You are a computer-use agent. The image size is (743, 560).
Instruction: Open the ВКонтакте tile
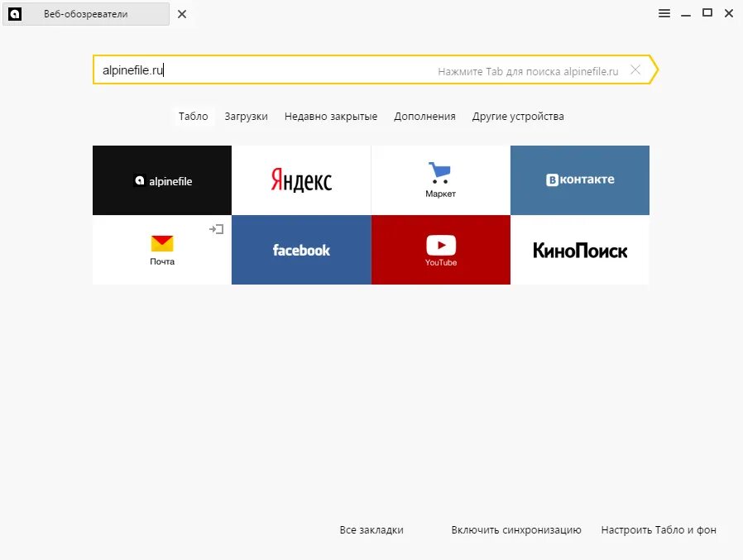click(x=580, y=180)
